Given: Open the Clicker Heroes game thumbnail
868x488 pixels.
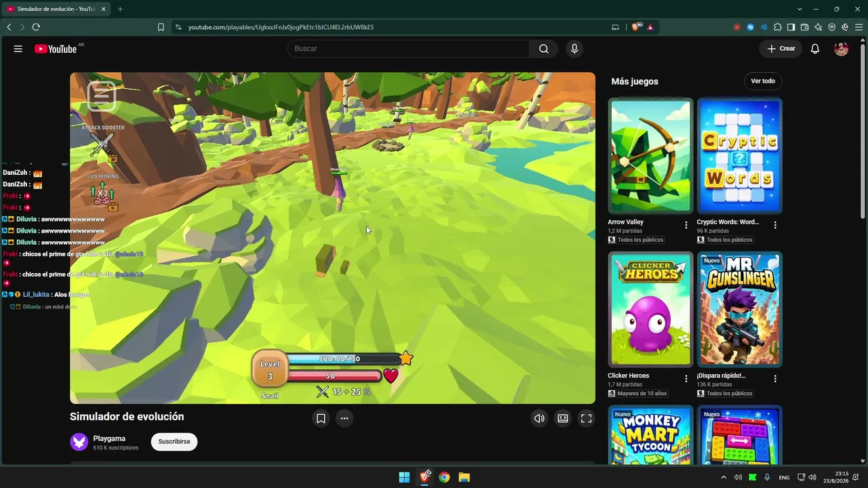Looking at the screenshot, I should (651, 310).
